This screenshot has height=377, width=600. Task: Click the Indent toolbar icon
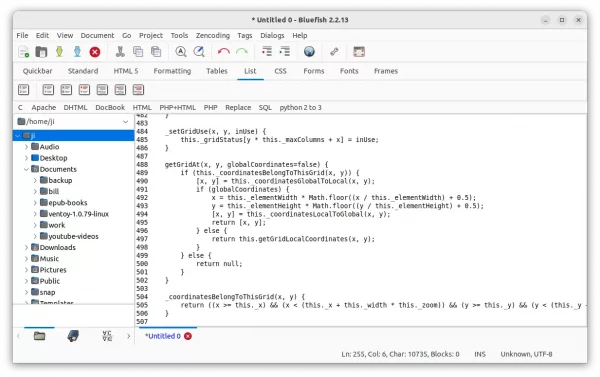coord(285,51)
